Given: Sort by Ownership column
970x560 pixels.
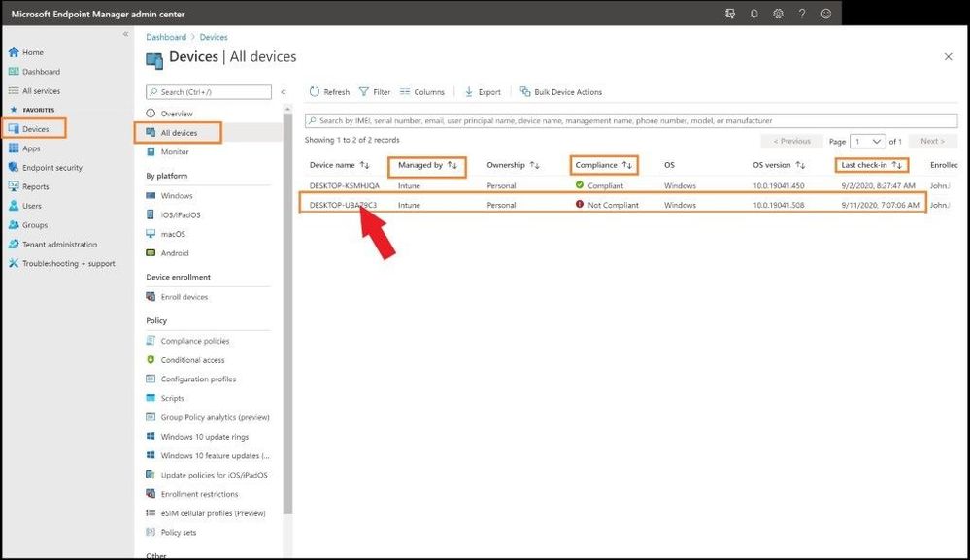Looking at the screenshot, I should [x=513, y=165].
